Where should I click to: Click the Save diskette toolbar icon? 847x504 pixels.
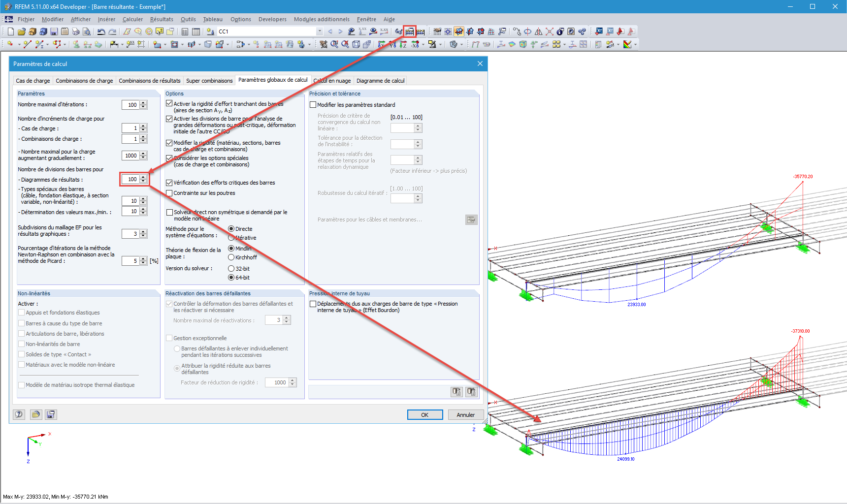54,31
